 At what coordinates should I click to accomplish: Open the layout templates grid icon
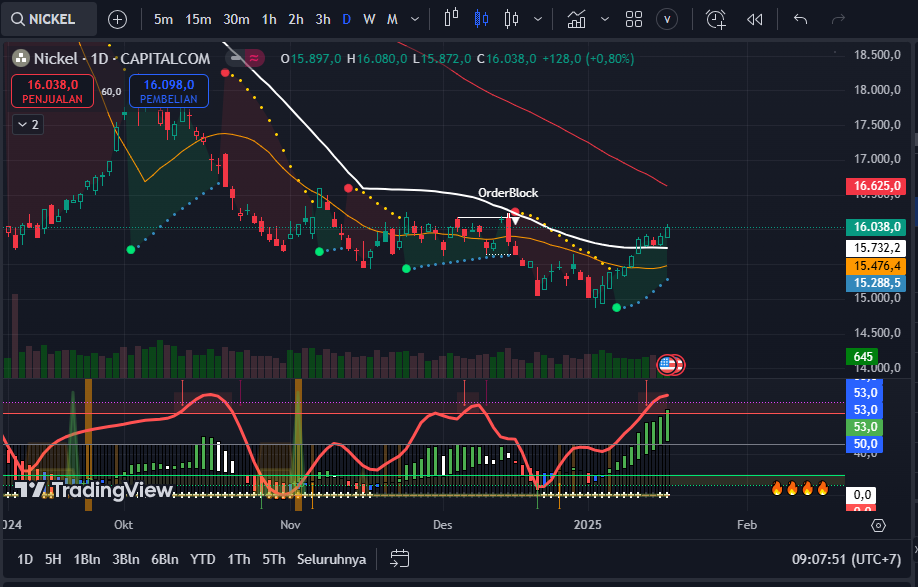[x=634, y=19]
